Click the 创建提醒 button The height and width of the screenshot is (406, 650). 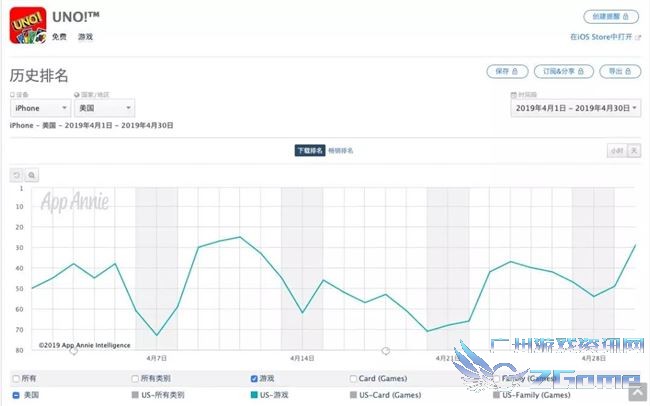click(611, 17)
